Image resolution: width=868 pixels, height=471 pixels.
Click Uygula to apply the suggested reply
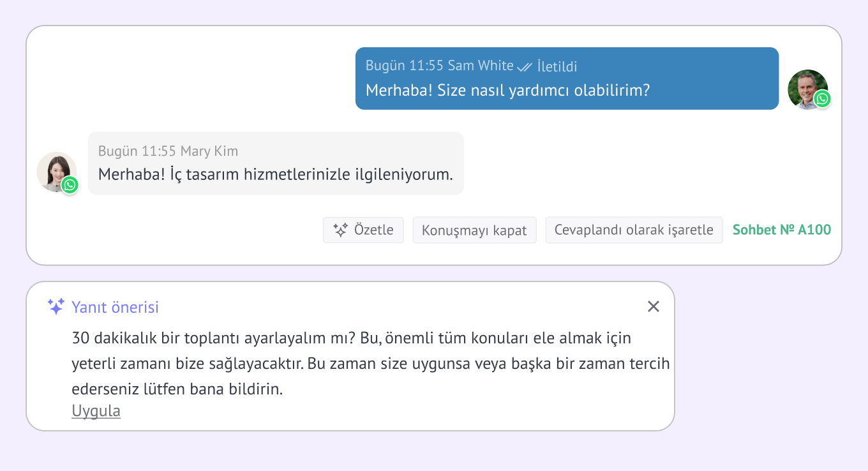[96, 411]
